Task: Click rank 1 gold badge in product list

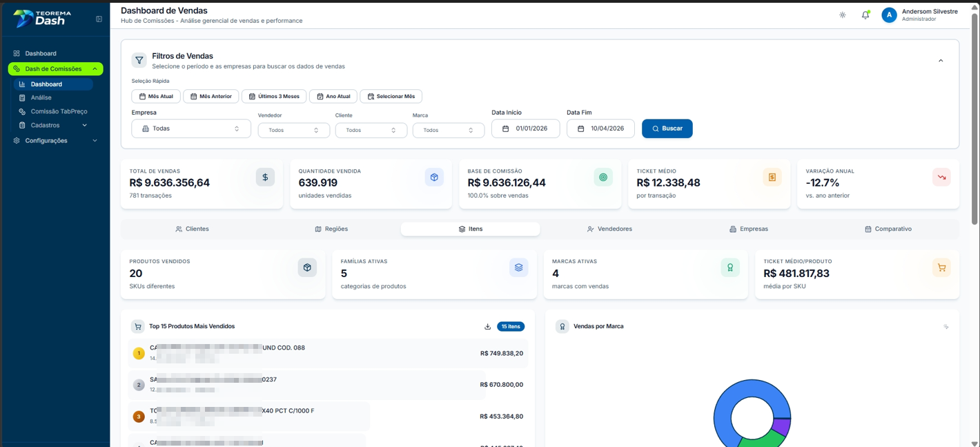Action: [139, 353]
